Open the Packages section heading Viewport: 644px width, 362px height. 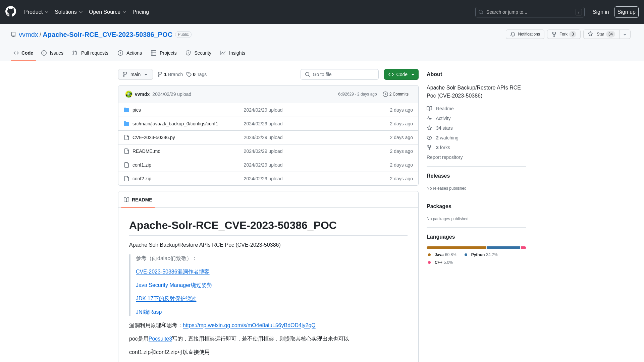pyautogui.click(x=439, y=206)
